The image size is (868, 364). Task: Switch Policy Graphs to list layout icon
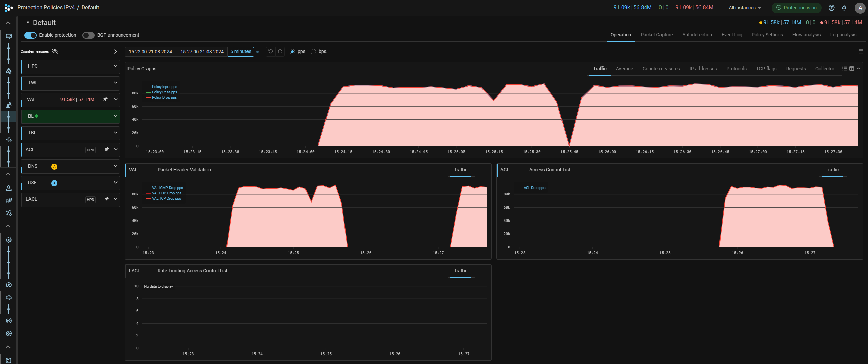(845, 69)
